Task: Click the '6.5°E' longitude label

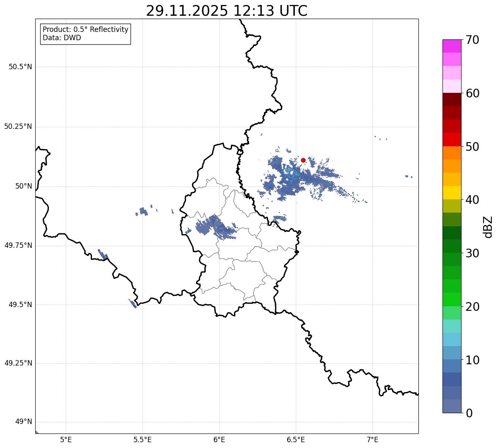Action: coord(296,440)
